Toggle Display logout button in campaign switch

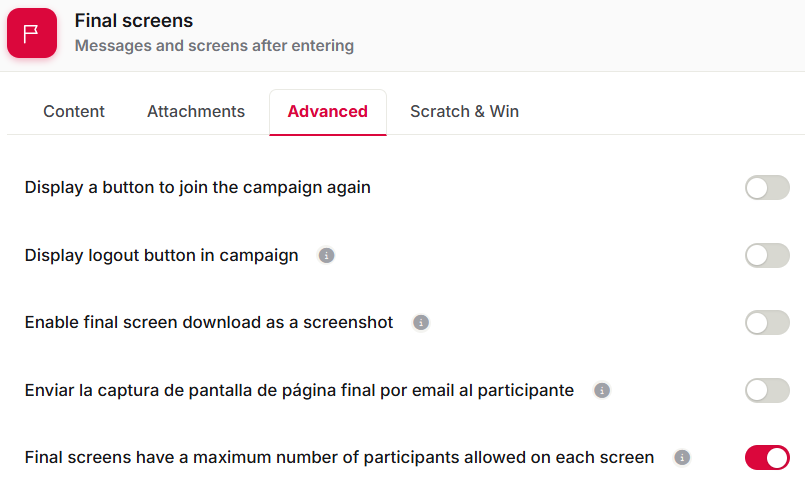767,255
